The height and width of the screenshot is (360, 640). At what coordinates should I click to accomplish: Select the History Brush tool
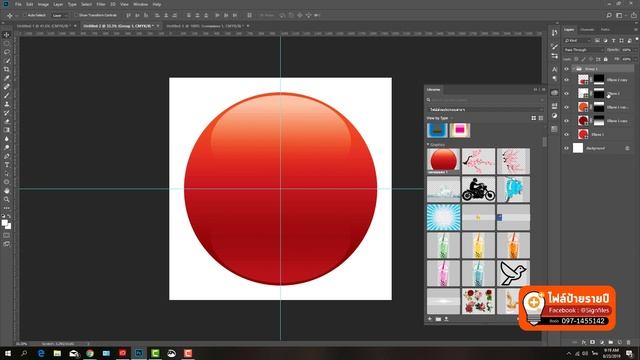7,113
